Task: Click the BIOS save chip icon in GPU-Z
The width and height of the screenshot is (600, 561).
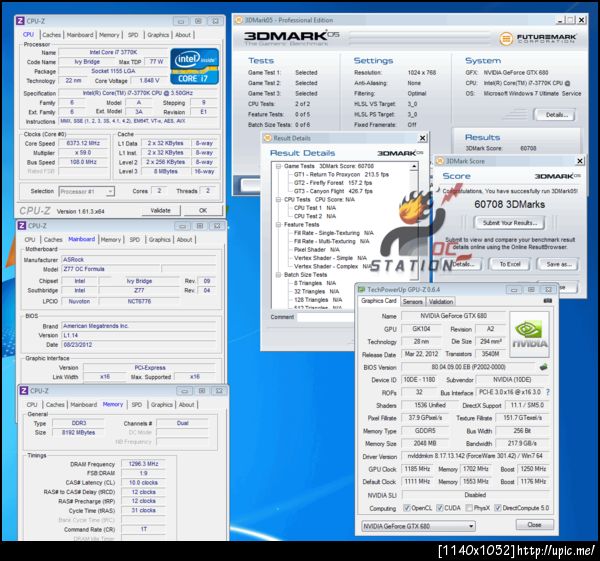Action: (x=543, y=367)
